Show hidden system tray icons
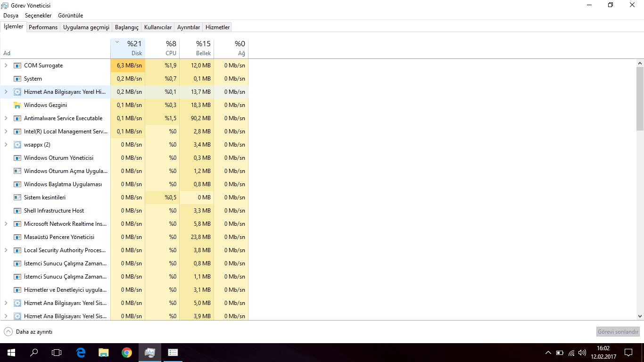 tap(548, 353)
